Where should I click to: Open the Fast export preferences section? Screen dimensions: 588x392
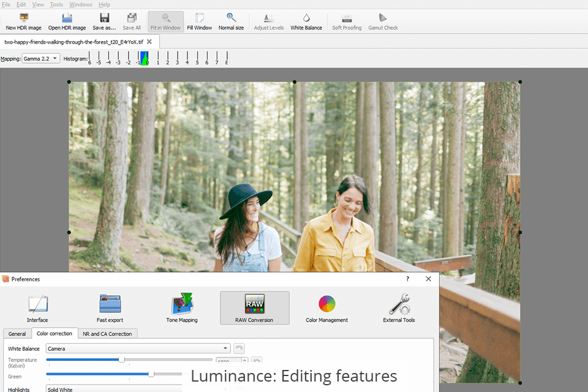pos(110,308)
